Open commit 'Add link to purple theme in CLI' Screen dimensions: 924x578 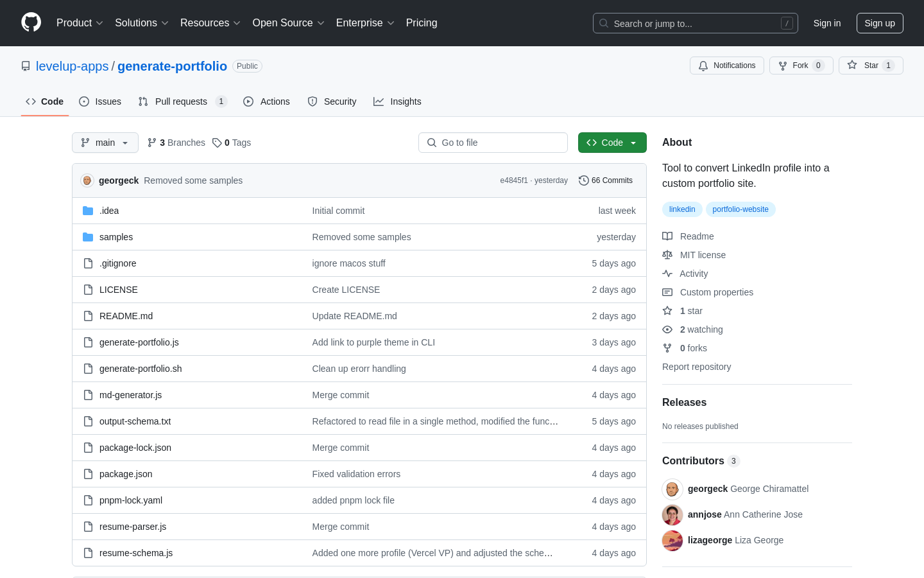point(373,342)
